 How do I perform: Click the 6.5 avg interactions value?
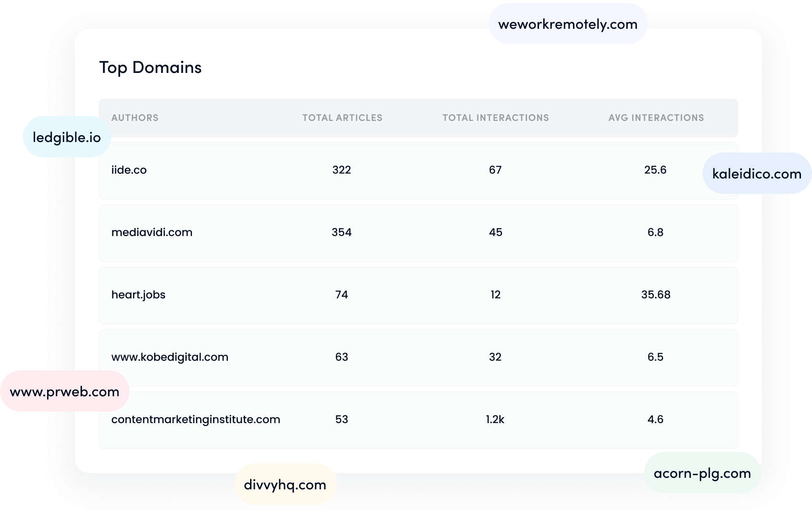click(x=656, y=357)
